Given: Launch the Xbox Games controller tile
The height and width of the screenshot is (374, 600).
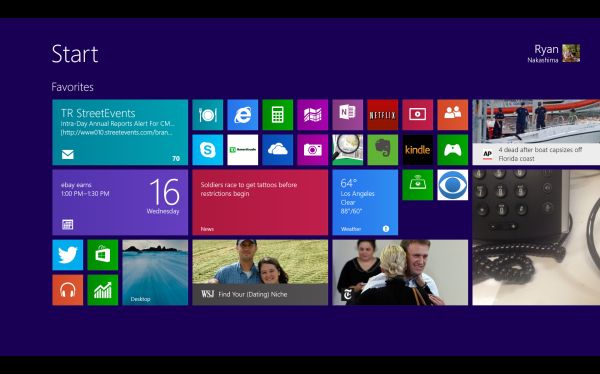Looking at the screenshot, I should click(453, 150).
